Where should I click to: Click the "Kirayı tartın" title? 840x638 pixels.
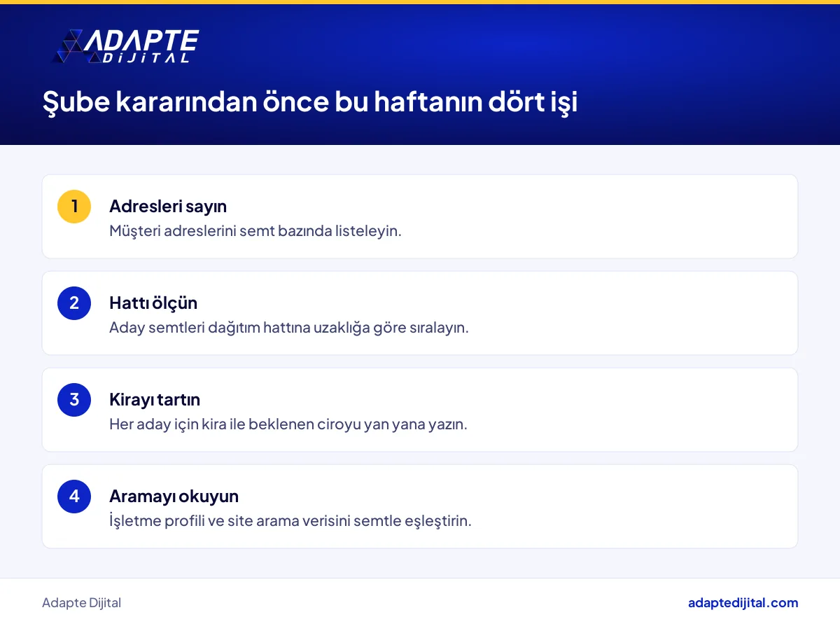(155, 400)
